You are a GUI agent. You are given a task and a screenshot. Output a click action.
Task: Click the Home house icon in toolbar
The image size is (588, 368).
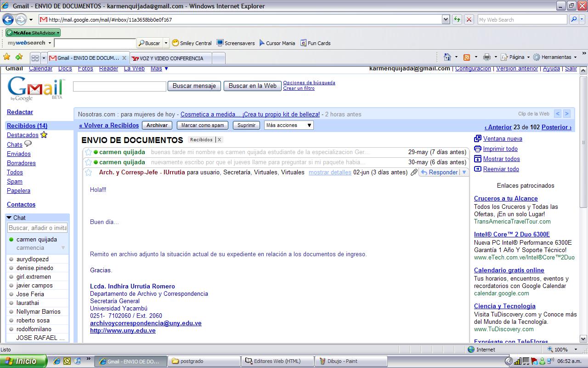447,57
